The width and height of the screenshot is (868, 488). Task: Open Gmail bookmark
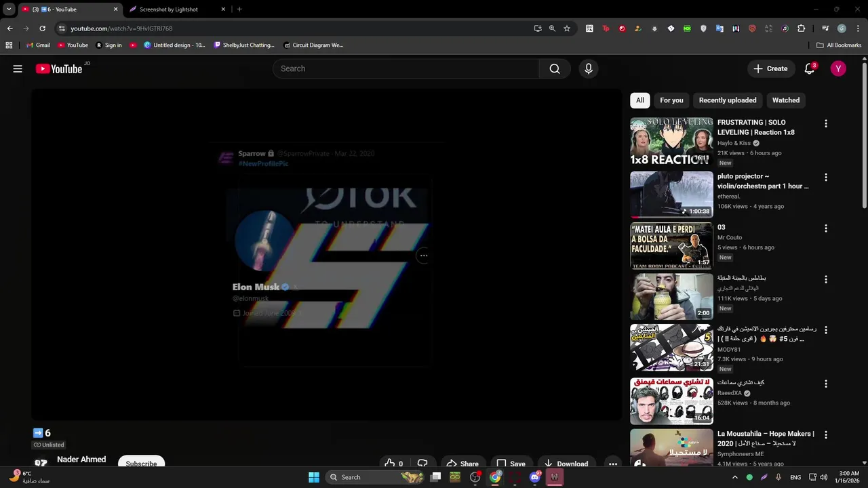pos(38,45)
